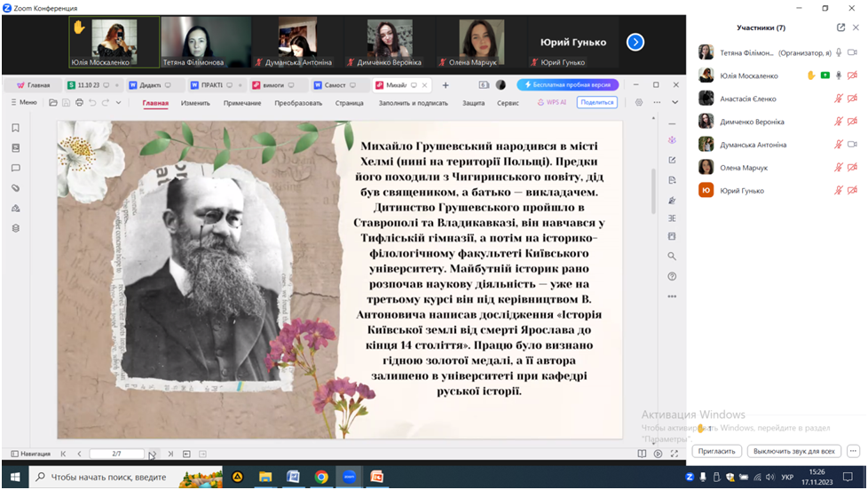Toggle Думанська Антоніна's camera icon
Screen dimensions: 868x490
pos(852,145)
